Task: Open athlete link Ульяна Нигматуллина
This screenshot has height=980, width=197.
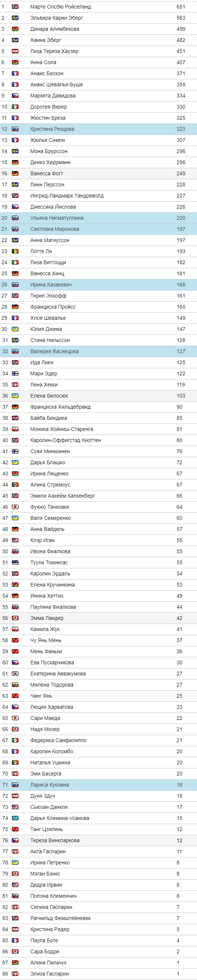Action: (x=57, y=218)
